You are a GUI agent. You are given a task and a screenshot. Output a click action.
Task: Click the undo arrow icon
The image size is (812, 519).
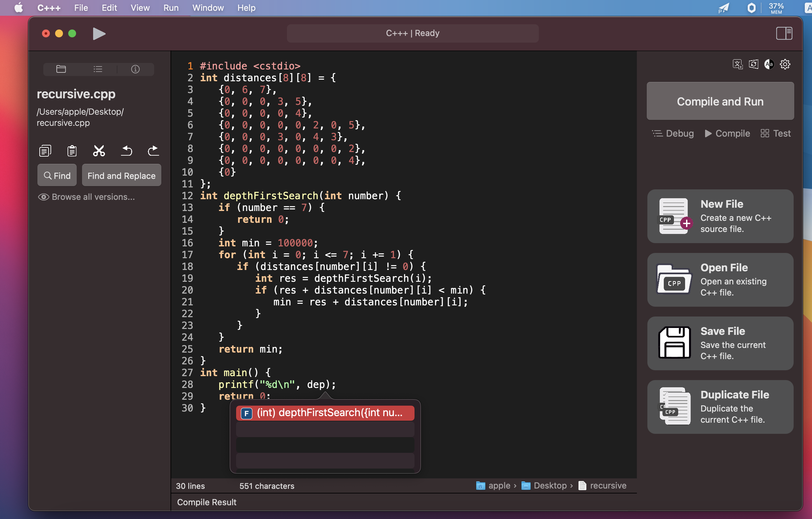tap(127, 151)
